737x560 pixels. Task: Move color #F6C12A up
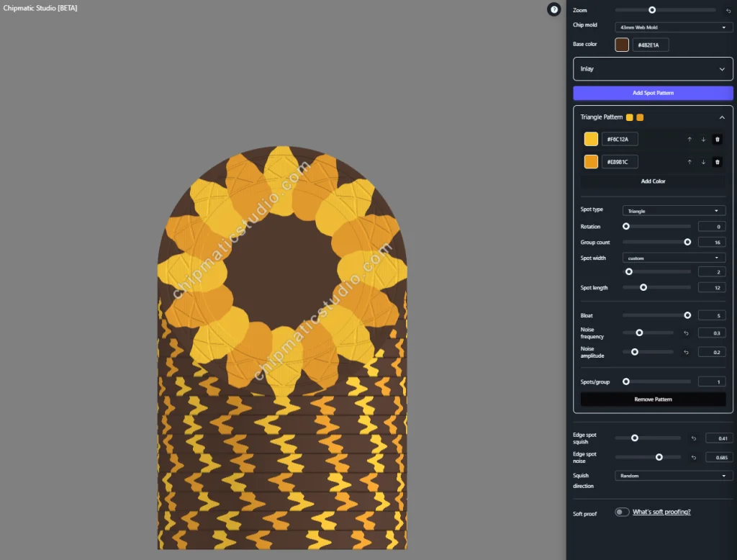click(x=689, y=139)
